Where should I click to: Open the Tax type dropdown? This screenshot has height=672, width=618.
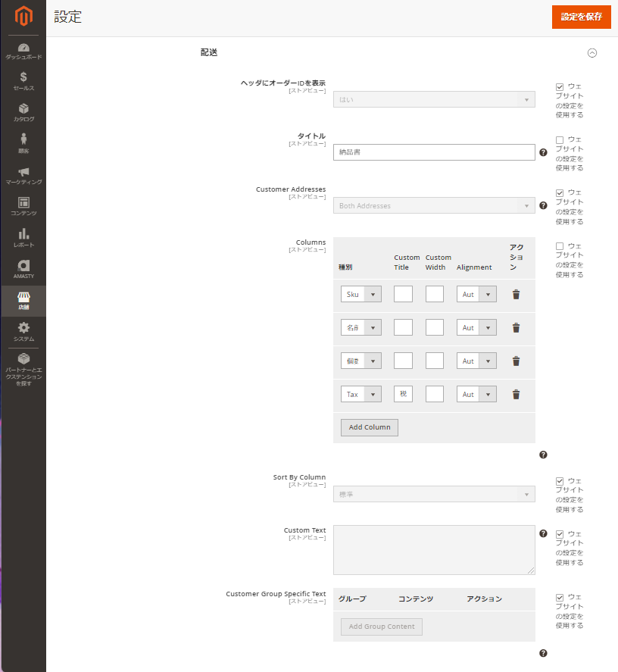click(x=360, y=394)
